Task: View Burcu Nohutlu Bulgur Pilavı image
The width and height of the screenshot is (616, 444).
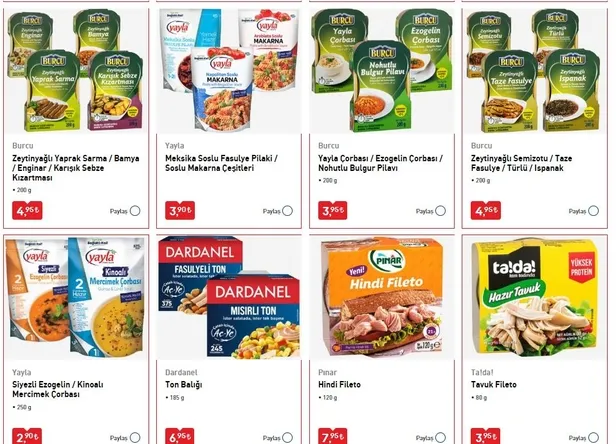Action: 382,71
